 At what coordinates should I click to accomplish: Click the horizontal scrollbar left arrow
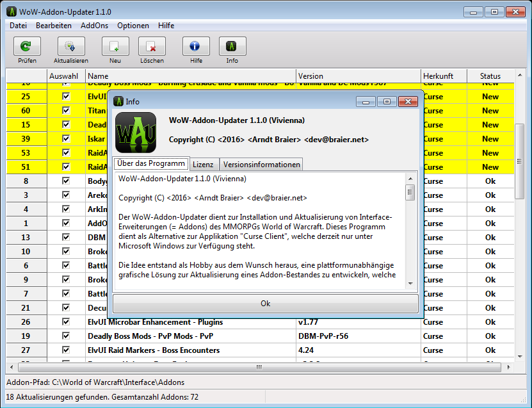click(12, 367)
